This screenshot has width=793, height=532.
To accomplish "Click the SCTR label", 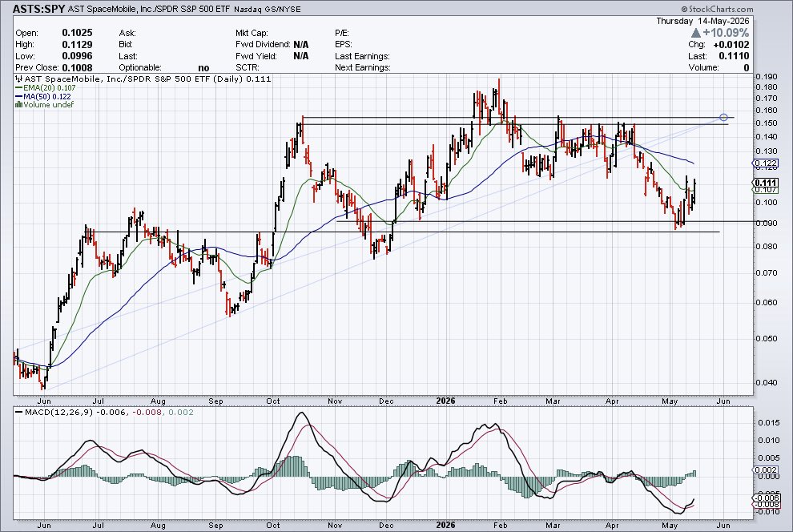I will tap(248, 68).
